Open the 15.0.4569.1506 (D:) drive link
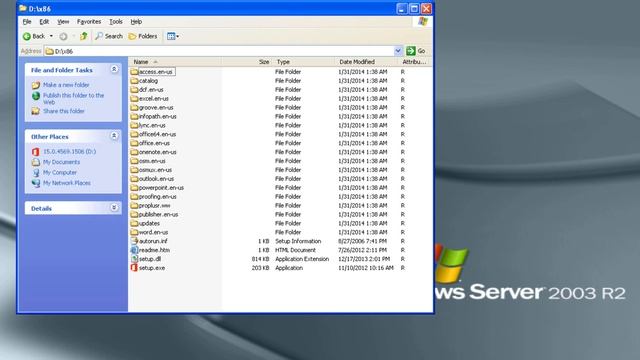The image size is (640, 360). pyautogui.click(x=69, y=151)
